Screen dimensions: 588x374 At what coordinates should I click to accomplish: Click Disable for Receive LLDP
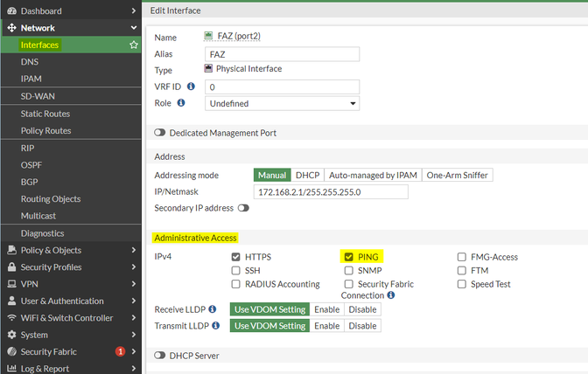(362, 309)
